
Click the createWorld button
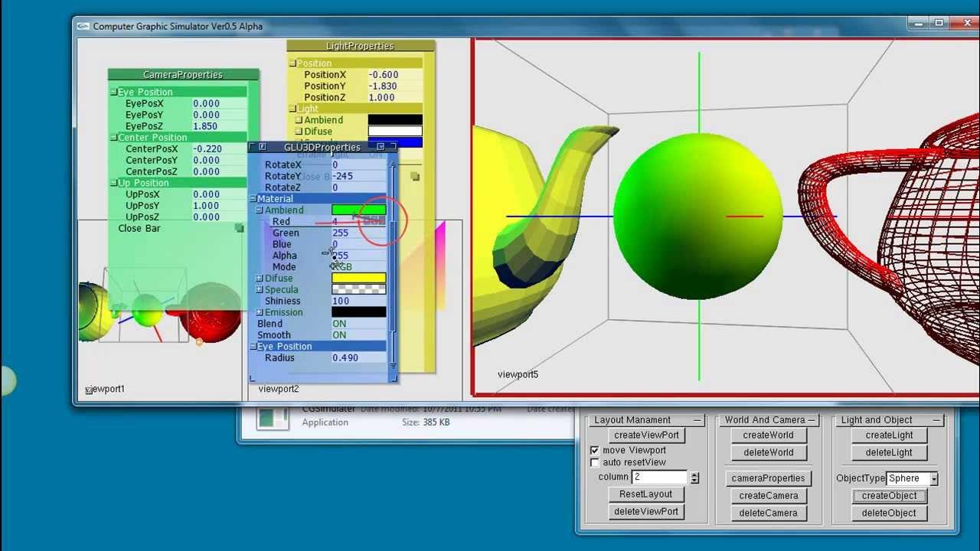(x=768, y=435)
